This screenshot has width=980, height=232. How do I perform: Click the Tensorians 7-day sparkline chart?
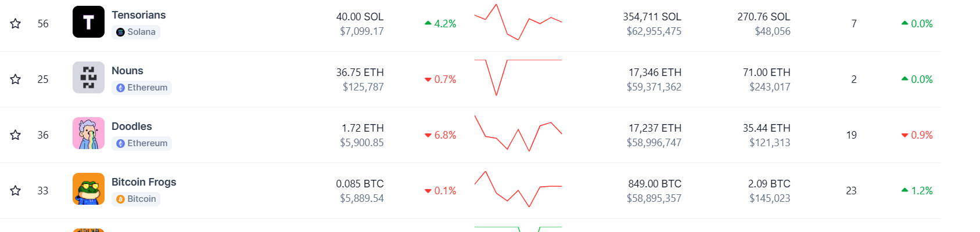pos(518,22)
